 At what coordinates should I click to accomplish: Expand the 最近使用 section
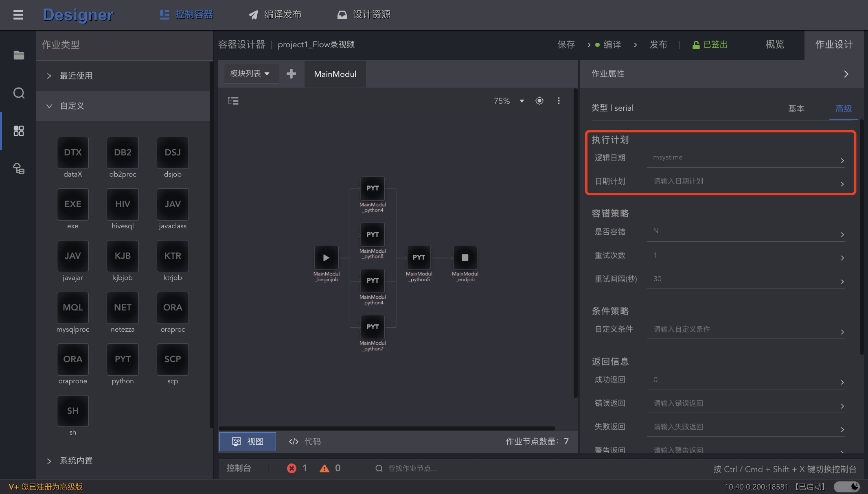(76, 76)
